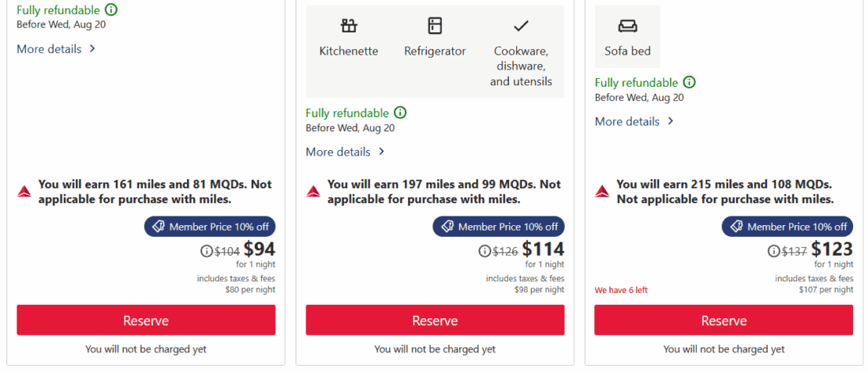Click the sofa bed icon
The image size is (868, 372).
627,26
